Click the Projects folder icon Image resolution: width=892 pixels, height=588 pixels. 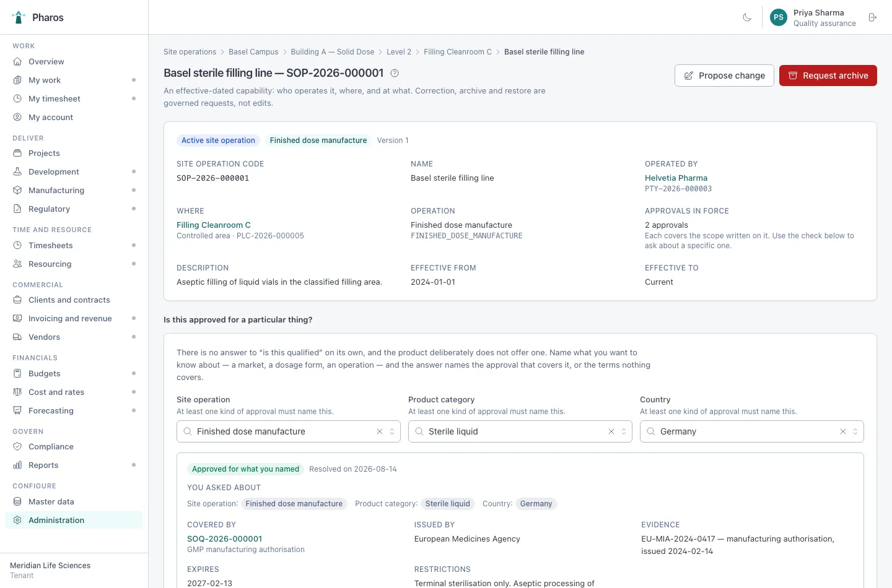point(17,153)
